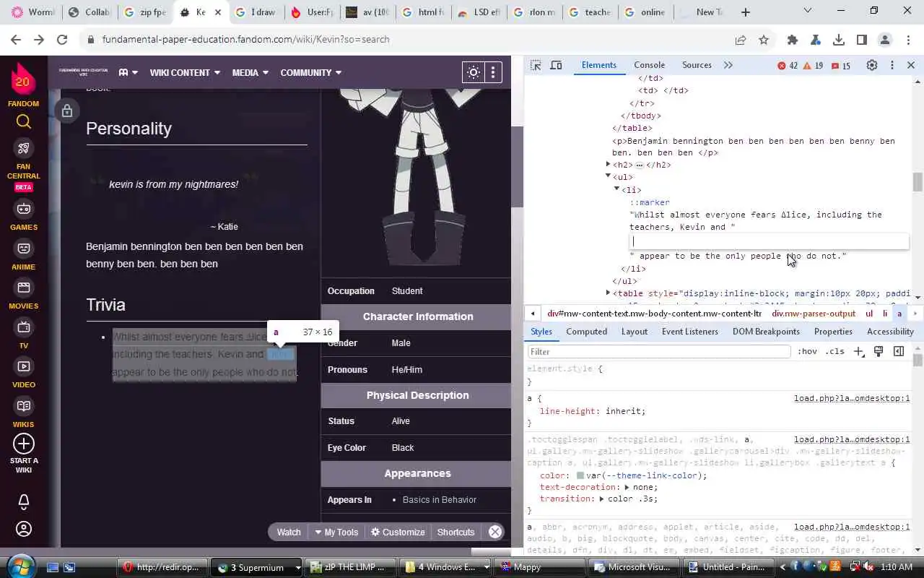Click the Start a Wiki plus icon
Image resolution: width=924 pixels, height=578 pixels.
click(23, 443)
